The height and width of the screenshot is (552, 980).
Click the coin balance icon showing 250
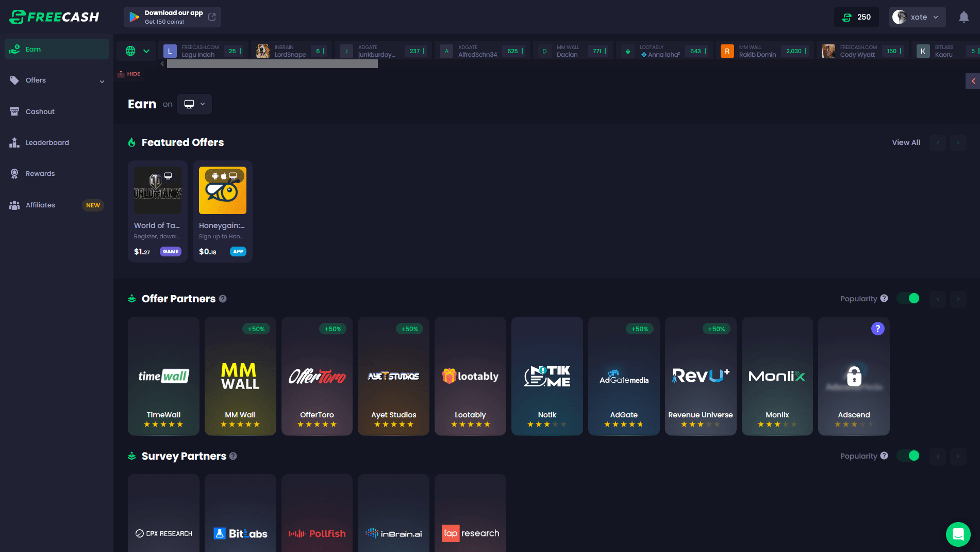pos(846,17)
